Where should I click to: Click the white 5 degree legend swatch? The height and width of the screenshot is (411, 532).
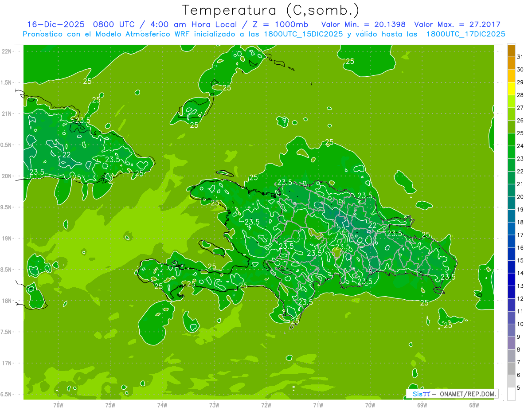[x=511, y=394]
